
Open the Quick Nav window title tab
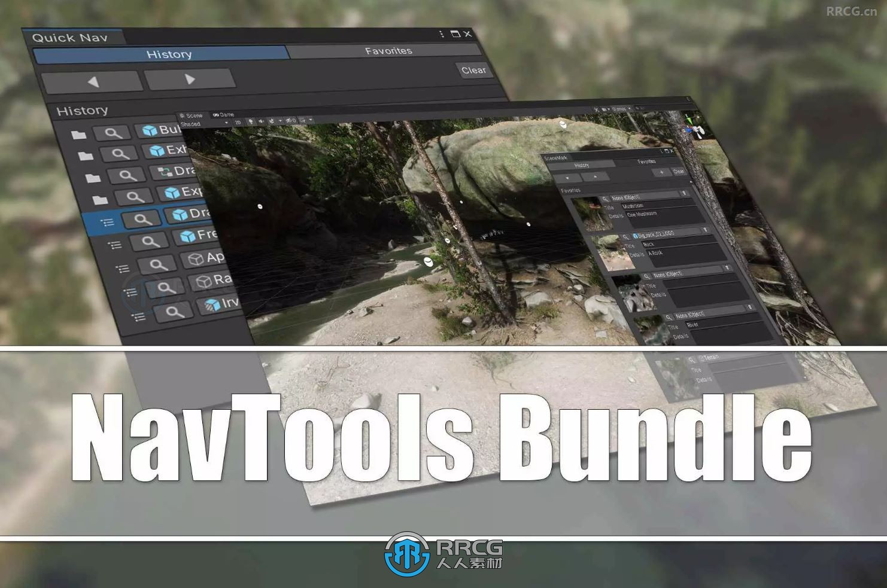click(x=71, y=38)
